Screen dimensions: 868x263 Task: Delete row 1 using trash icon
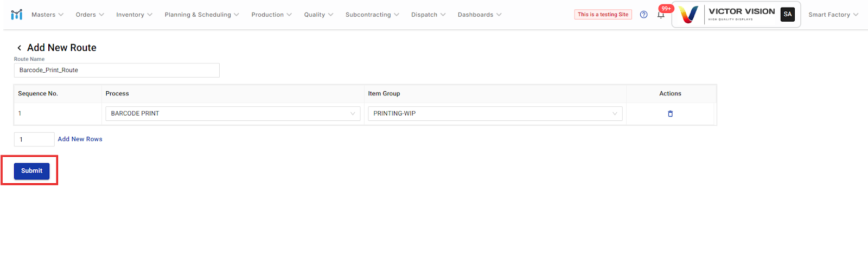[x=670, y=114]
